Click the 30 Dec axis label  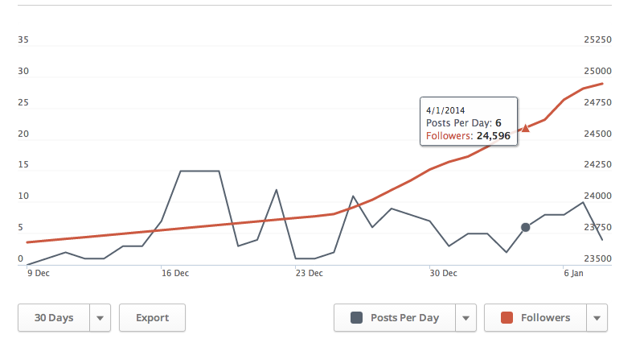(443, 273)
